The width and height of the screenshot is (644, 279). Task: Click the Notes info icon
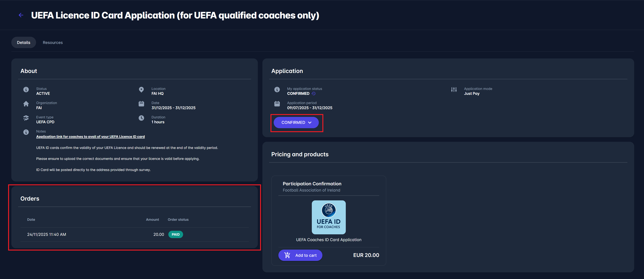click(26, 132)
